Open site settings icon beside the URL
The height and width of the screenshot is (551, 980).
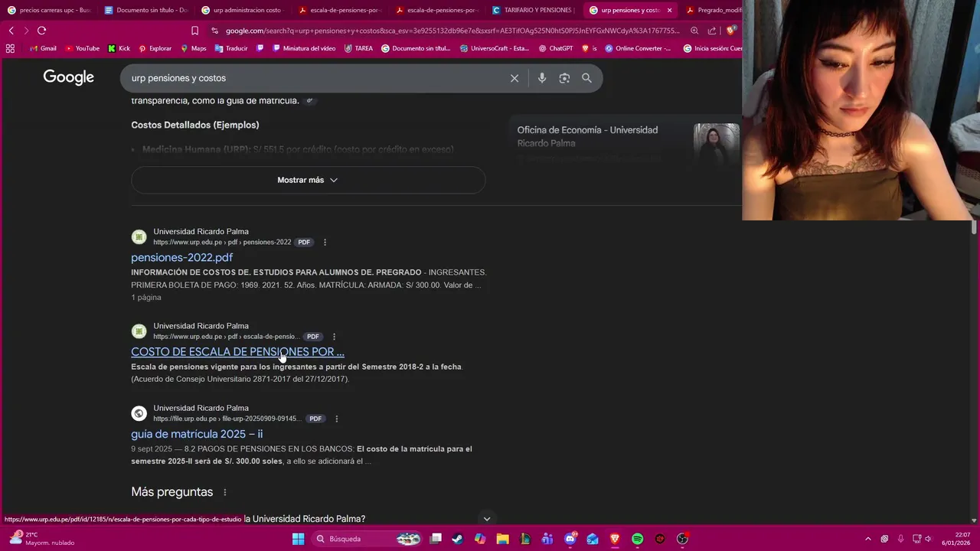click(215, 31)
